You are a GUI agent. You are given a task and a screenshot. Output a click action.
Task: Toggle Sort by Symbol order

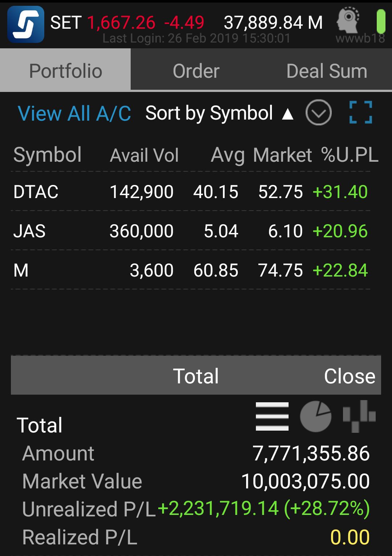(x=209, y=113)
